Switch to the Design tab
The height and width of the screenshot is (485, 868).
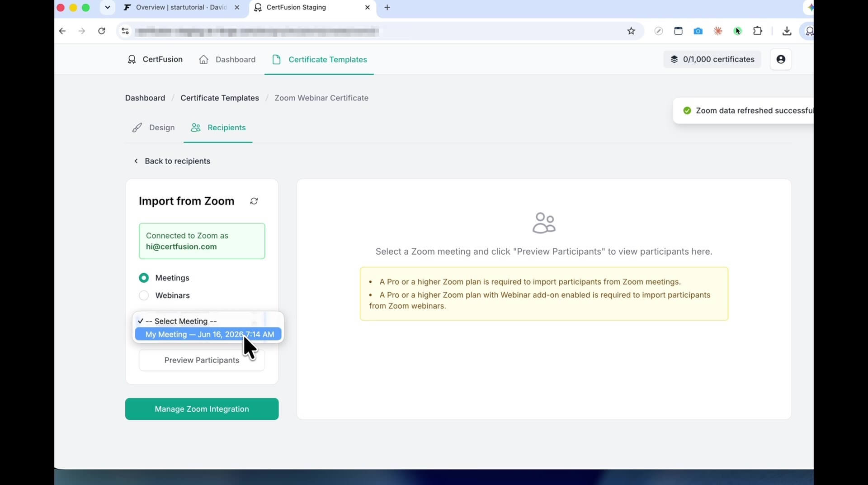point(153,128)
